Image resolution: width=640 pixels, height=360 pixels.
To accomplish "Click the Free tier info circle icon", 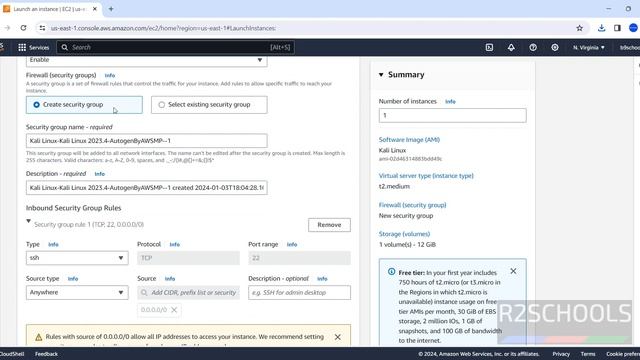I will click(391, 272).
